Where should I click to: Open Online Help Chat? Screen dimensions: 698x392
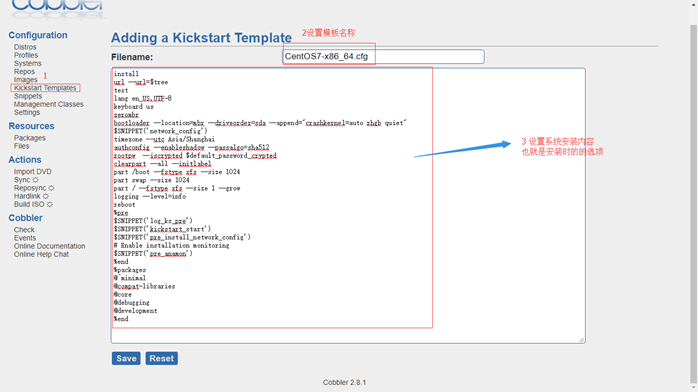pos(41,255)
